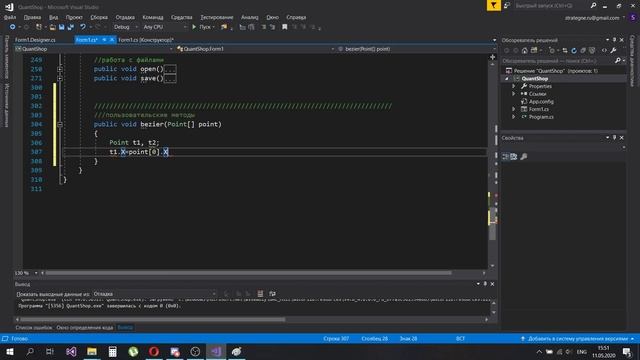The image size is (640, 360).
Task: Open the Тестирование menu
Action: coord(217,17)
